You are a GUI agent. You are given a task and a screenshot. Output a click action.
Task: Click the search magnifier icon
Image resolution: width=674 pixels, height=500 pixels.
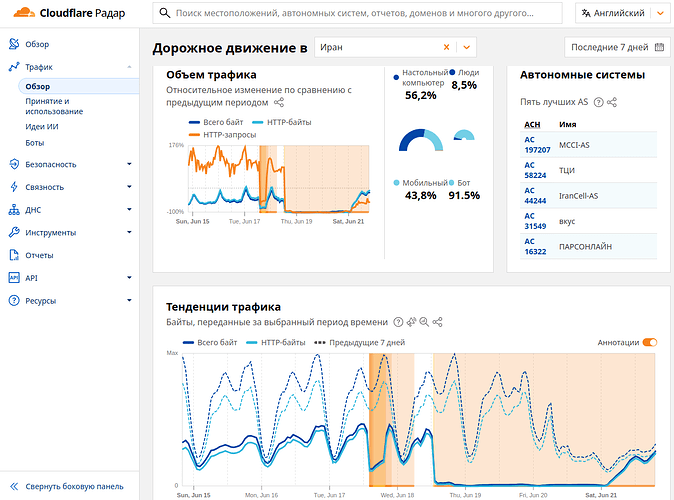pos(164,13)
